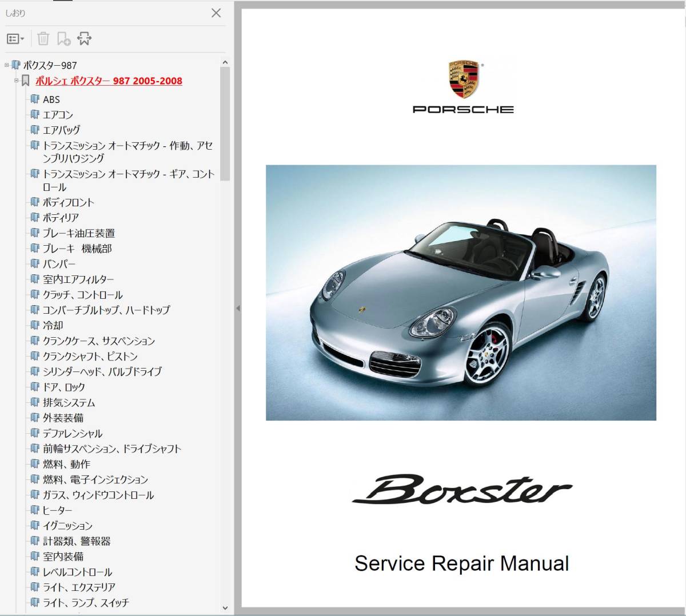This screenshot has width=686, height=616.
Task: Open クランクシャフト、ピストン bookmark
Action: tap(90, 357)
